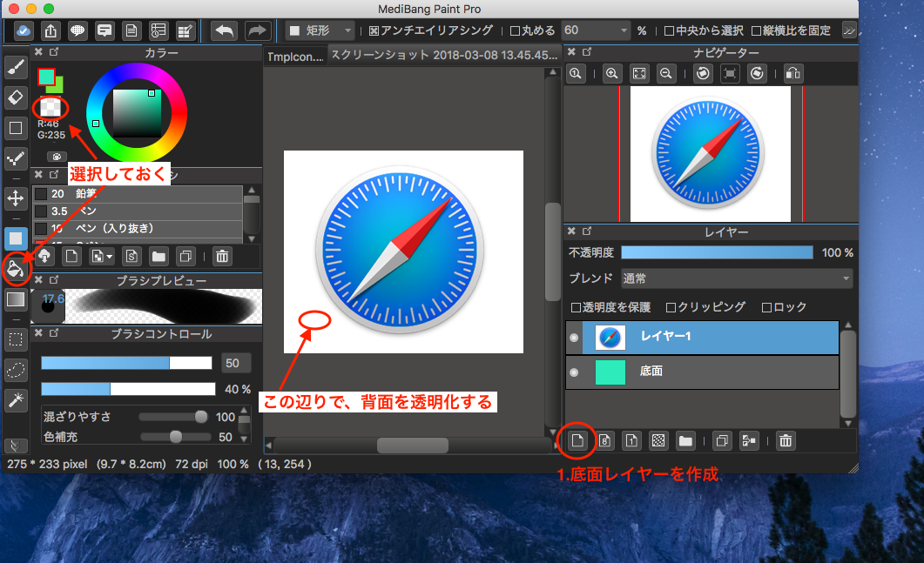Expand the toolbar overflow chevron
Viewport: 924px width, 563px height.
(848, 30)
